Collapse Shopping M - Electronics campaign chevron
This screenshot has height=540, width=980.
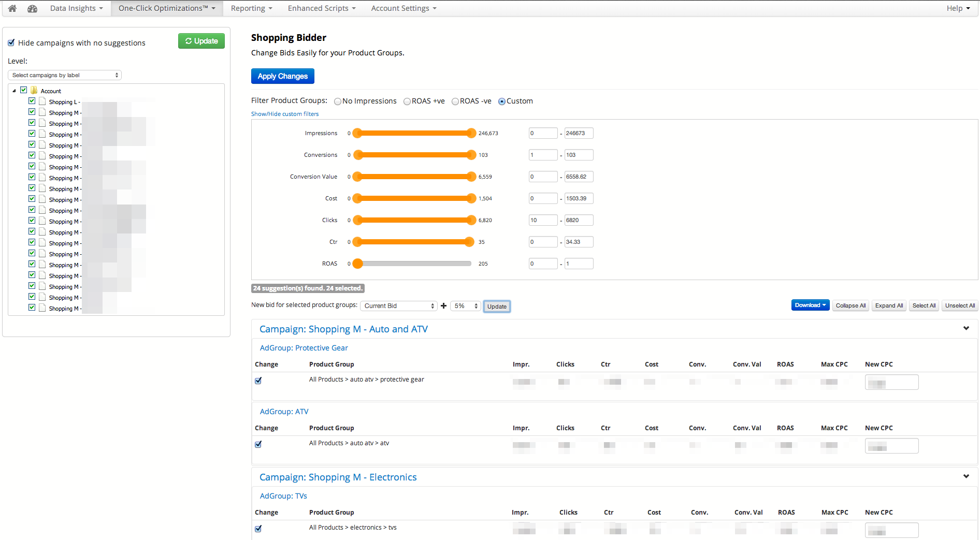(966, 476)
